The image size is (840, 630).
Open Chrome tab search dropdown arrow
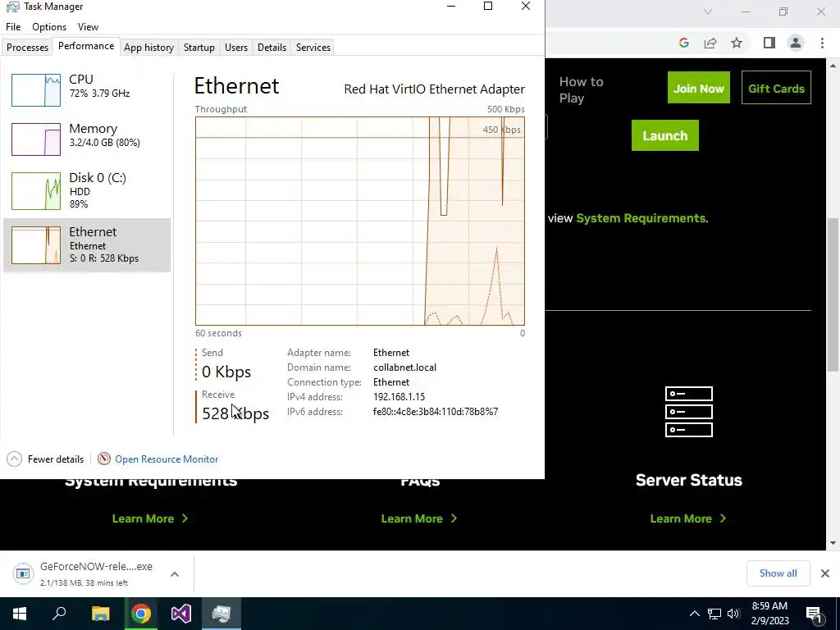[708, 11]
